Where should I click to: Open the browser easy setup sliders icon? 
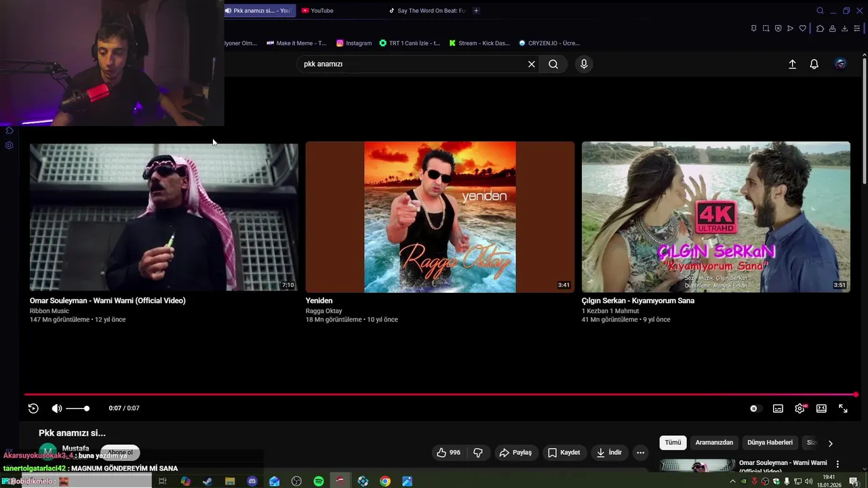(859, 28)
